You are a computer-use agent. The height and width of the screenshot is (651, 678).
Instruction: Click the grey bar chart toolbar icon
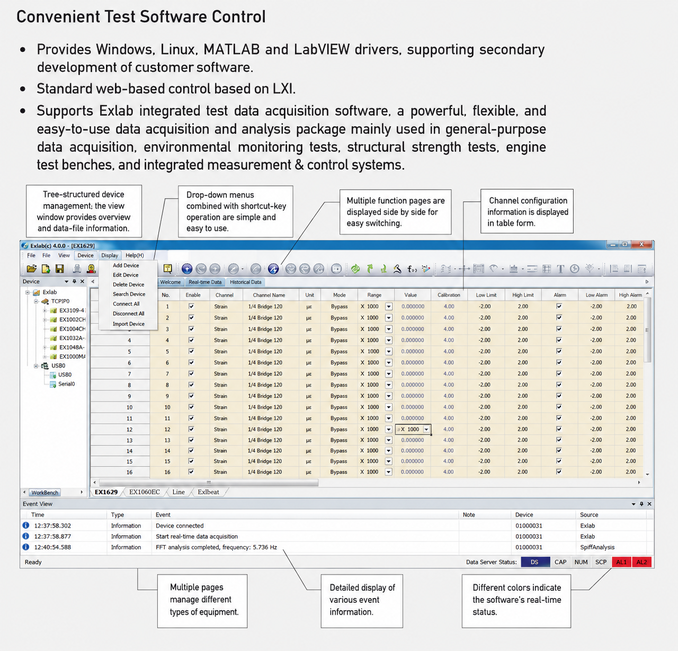point(513,269)
